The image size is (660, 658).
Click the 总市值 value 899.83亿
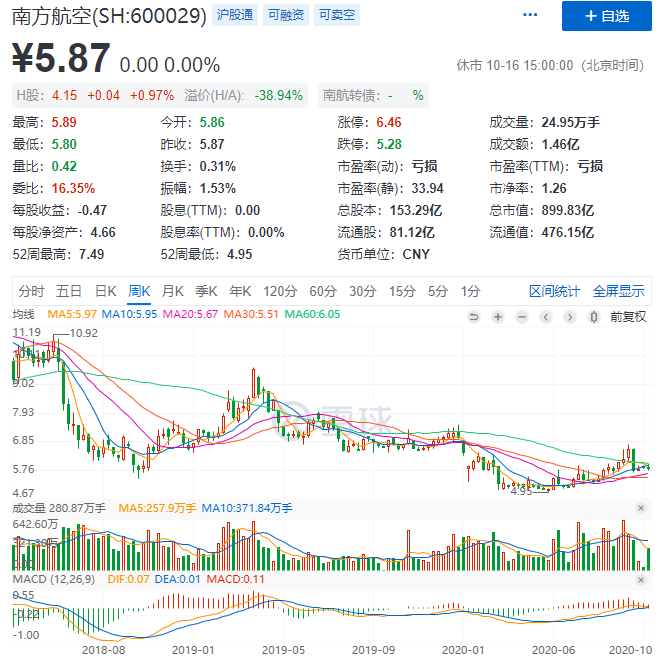pos(567,210)
